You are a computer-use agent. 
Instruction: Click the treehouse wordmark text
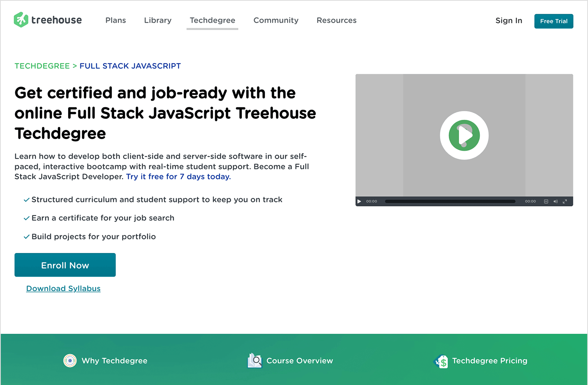coord(56,20)
